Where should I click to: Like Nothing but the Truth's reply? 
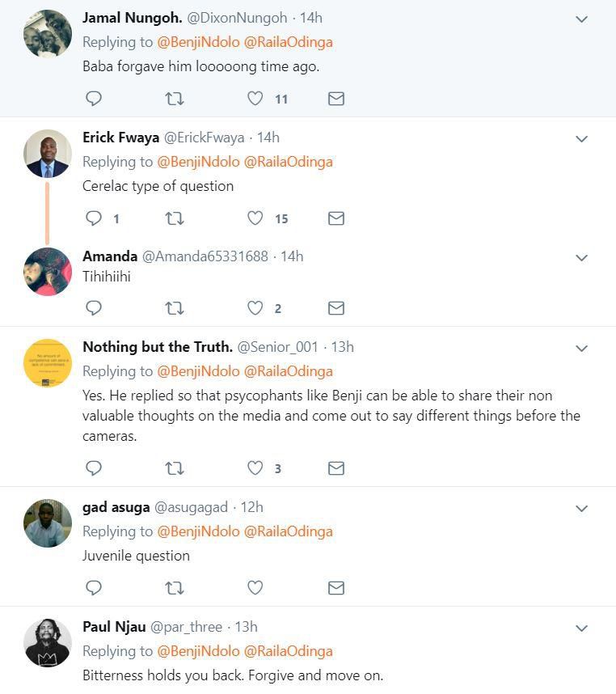click(255, 468)
